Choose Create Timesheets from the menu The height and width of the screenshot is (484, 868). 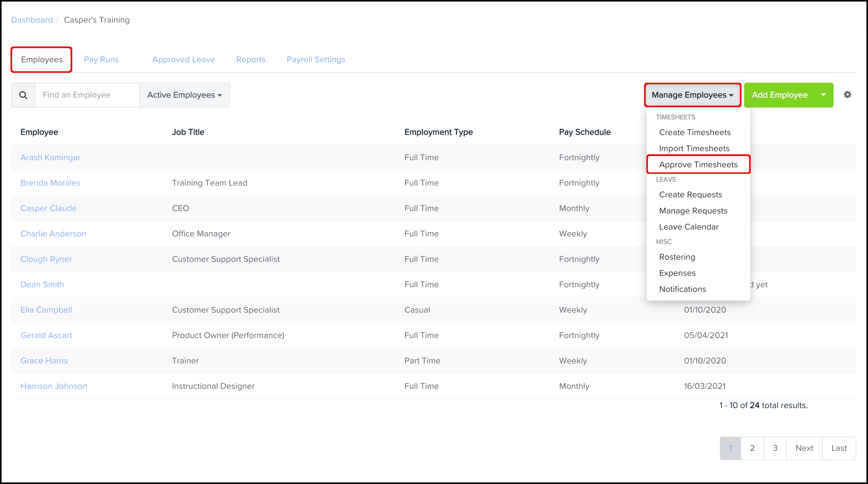[x=694, y=132]
